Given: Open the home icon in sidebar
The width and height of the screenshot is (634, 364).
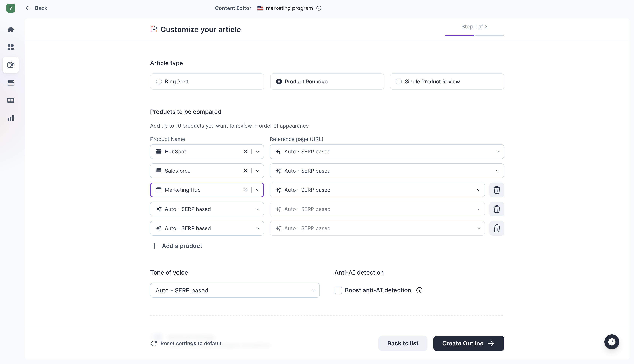Looking at the screenshot, I should pyautogui.click(x=11, y=30).
